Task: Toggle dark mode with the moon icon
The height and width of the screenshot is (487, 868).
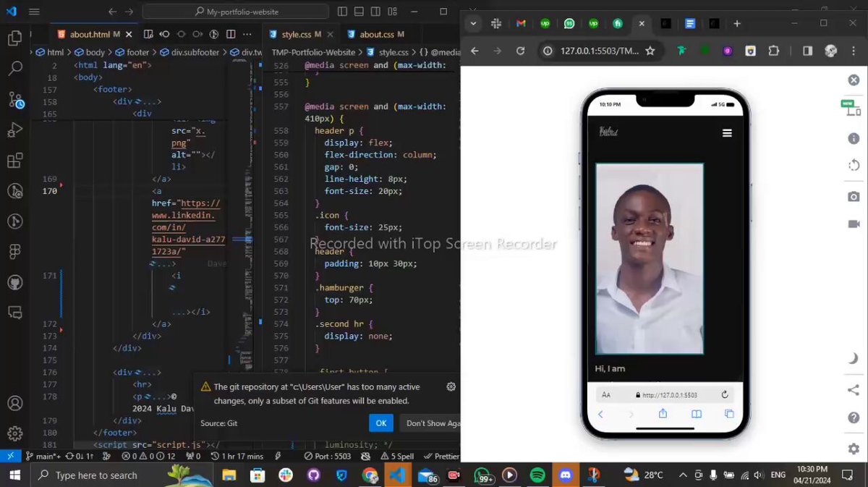Action: coord(854,359)
